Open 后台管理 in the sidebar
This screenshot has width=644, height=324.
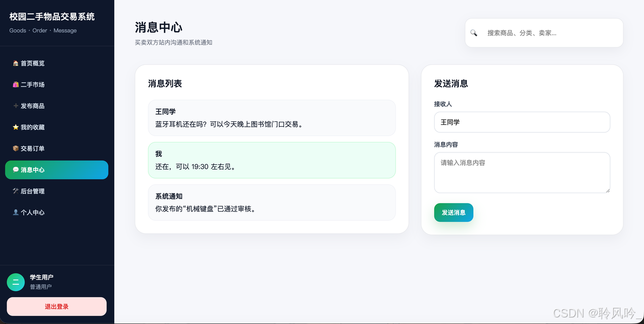click(x=56, y=191)
